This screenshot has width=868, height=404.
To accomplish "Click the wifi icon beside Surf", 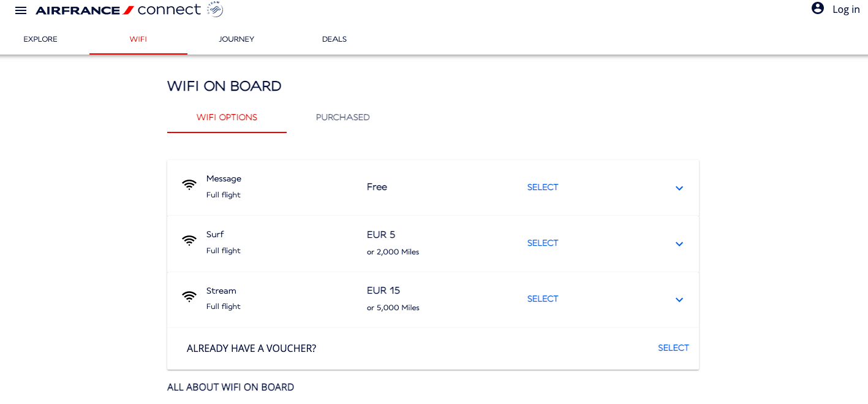I will coord(189,240).
